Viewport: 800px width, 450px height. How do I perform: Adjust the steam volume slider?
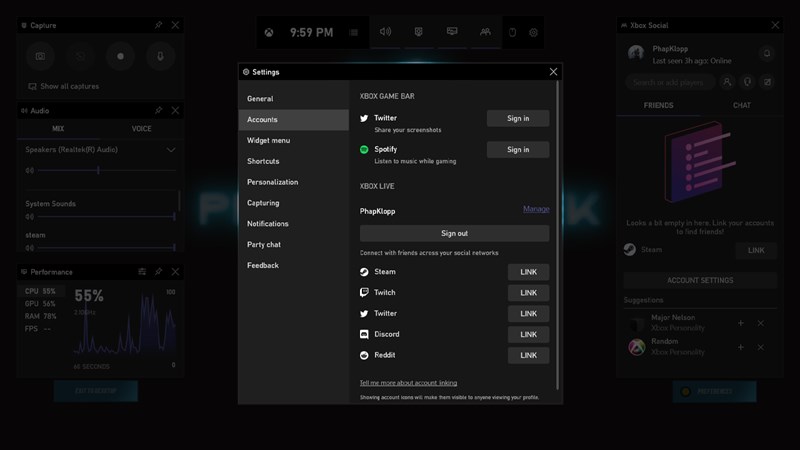click(x=107, y=248)
